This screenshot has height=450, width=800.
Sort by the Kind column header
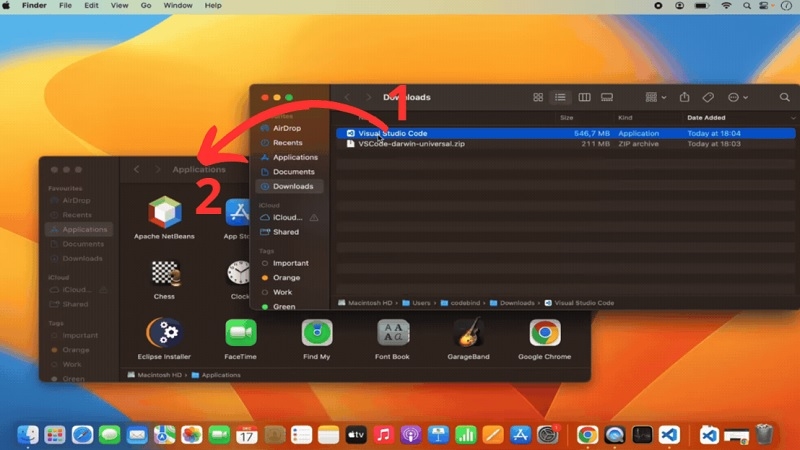click(x=625, y=118)
